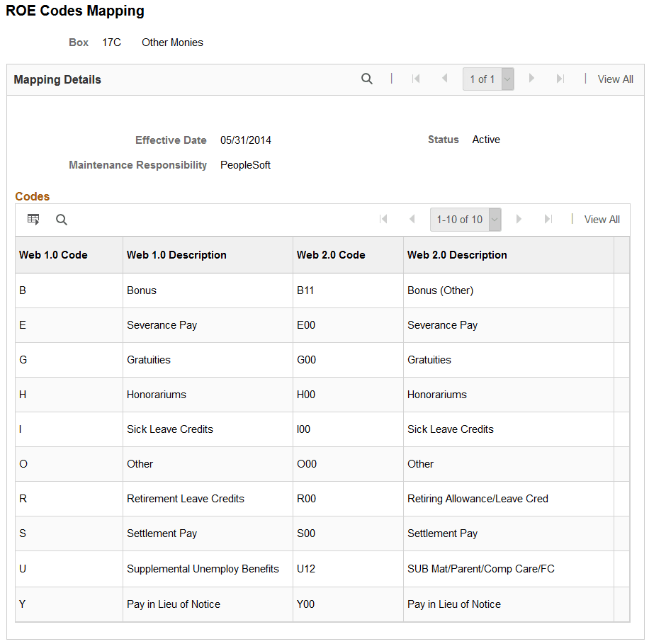Select the 1-10 of 10 counter field

(459, 220)
